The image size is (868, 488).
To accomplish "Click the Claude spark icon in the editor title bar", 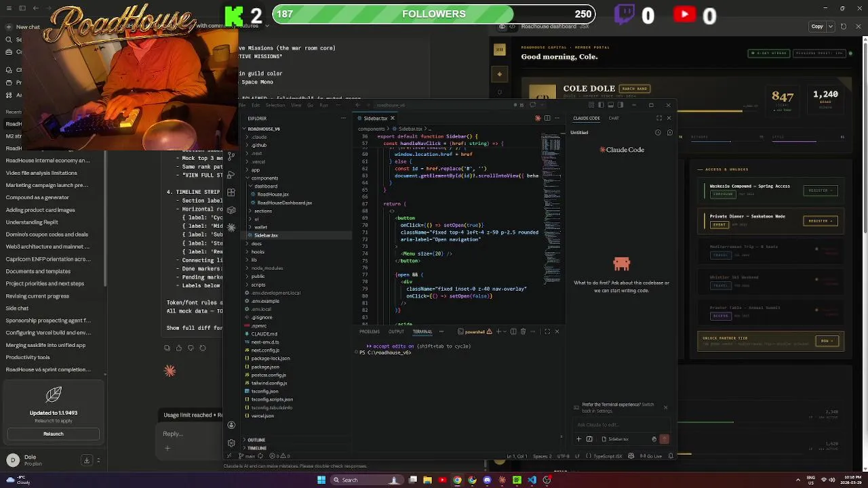I will tap(538, 118).
